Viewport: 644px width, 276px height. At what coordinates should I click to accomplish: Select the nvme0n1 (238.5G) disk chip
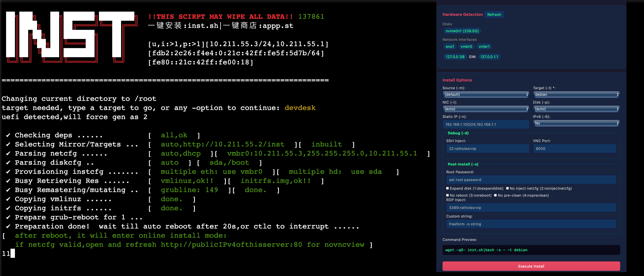[x=462, y=31]
